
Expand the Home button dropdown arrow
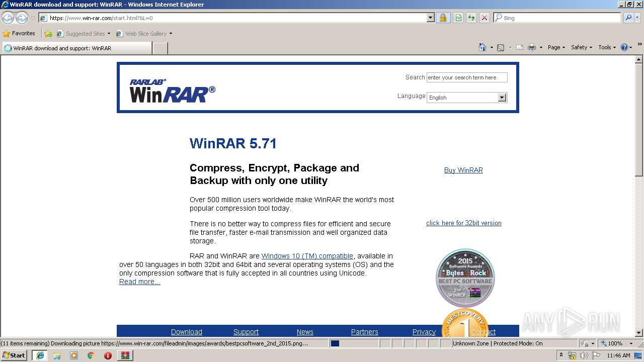(x=492, y=48)
